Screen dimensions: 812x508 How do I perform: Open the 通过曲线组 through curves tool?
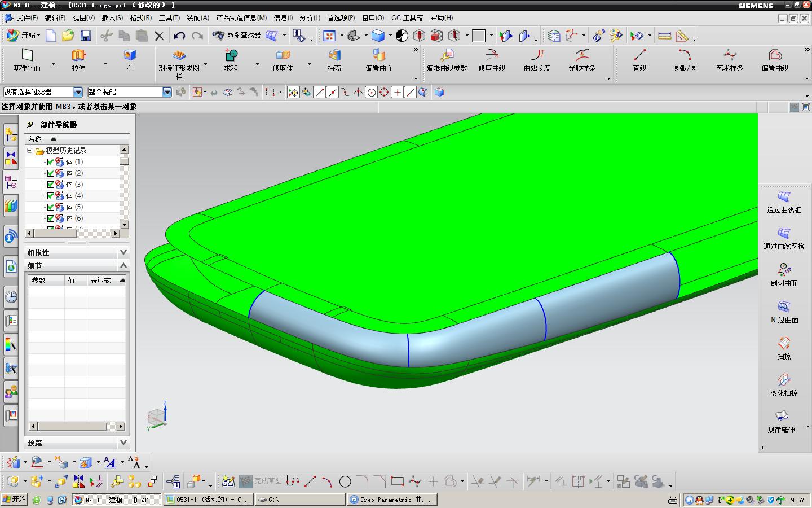point(784,202)
